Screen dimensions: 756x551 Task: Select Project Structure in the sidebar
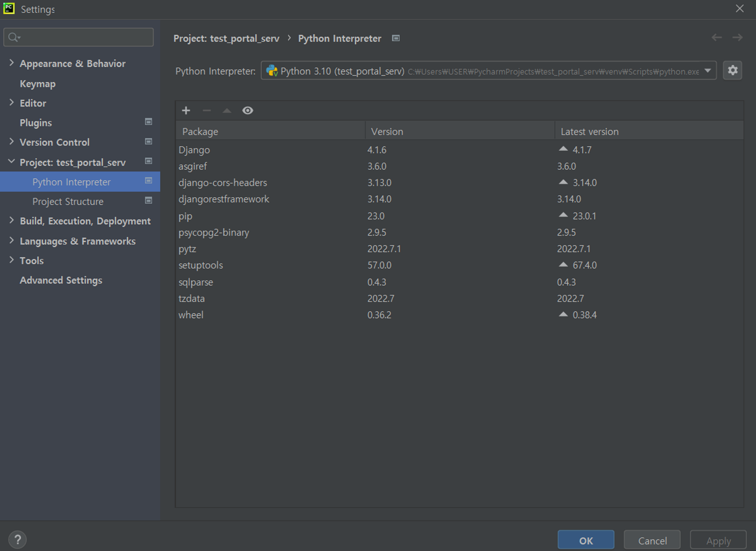coord(68,201)
